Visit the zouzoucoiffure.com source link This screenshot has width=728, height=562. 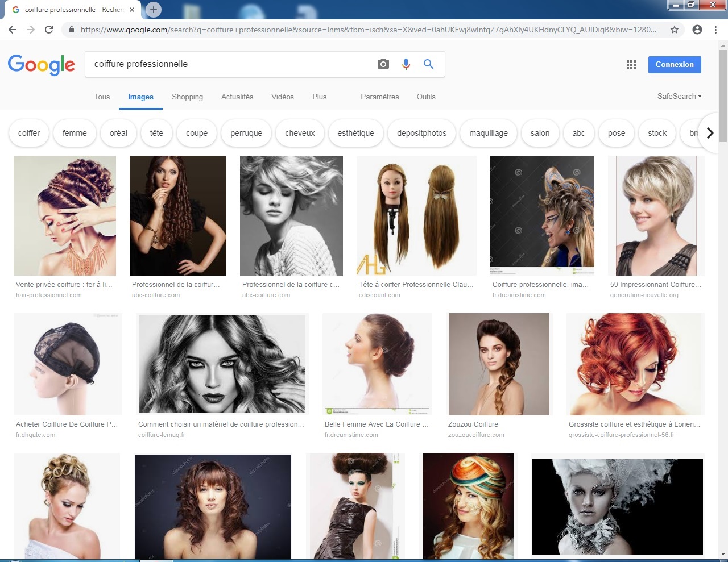pos(476,435)
